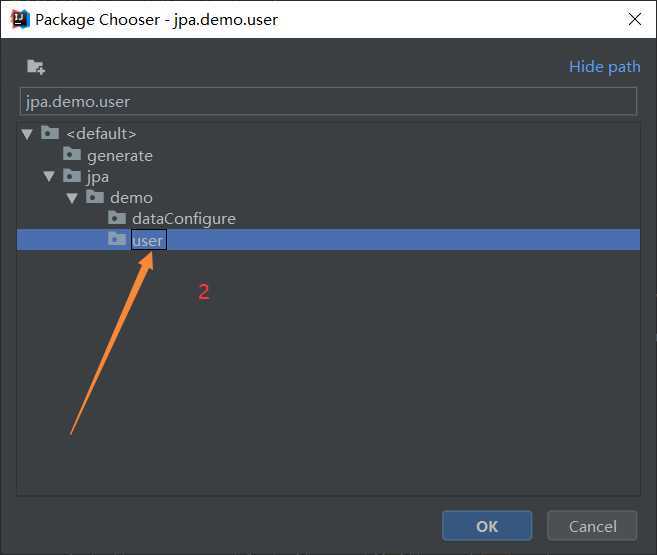
Task: Select the user package
Action: 328,240
